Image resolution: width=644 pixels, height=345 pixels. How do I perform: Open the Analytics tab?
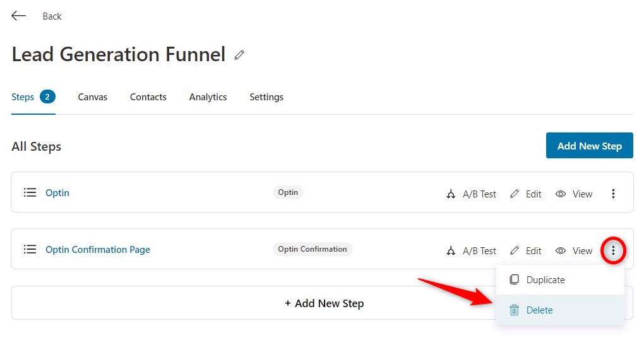click(x=208, y=97)
